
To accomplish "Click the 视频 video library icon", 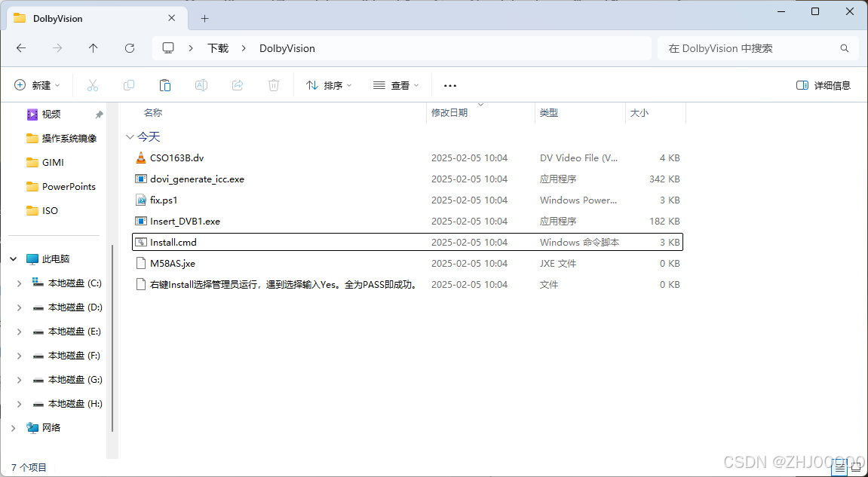I will click(32, 114).
